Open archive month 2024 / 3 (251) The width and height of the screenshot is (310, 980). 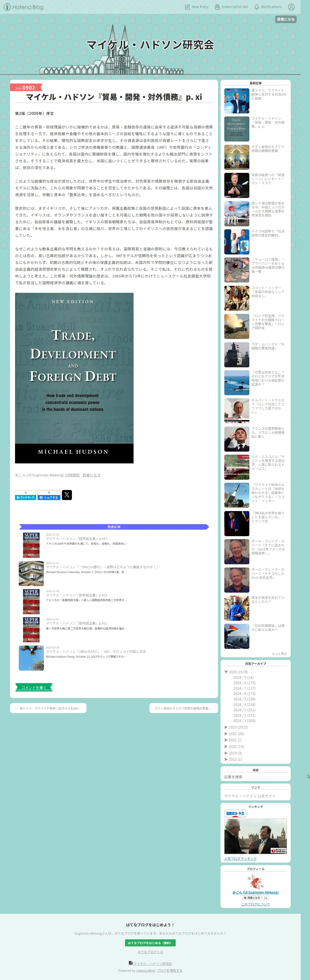click(x=244, y=710)
